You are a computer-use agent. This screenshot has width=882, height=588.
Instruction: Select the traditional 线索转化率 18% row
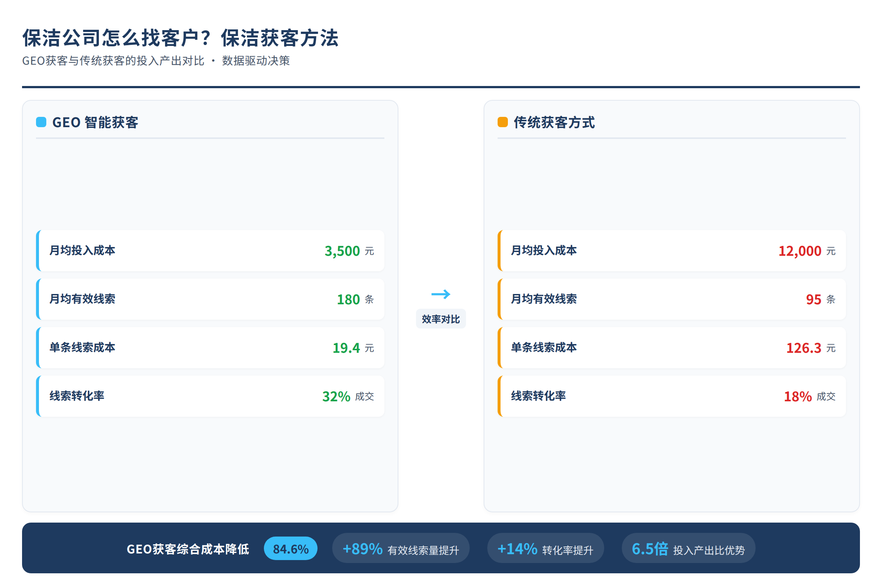coord(672,396)
